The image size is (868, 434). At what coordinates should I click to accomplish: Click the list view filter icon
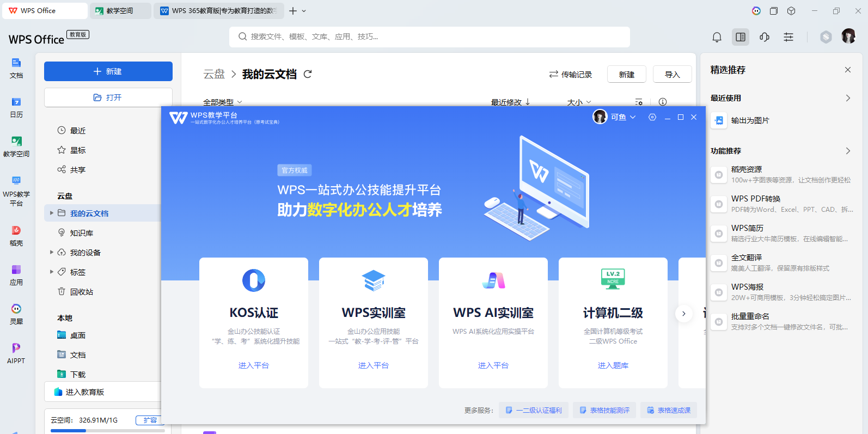(639, 102)
